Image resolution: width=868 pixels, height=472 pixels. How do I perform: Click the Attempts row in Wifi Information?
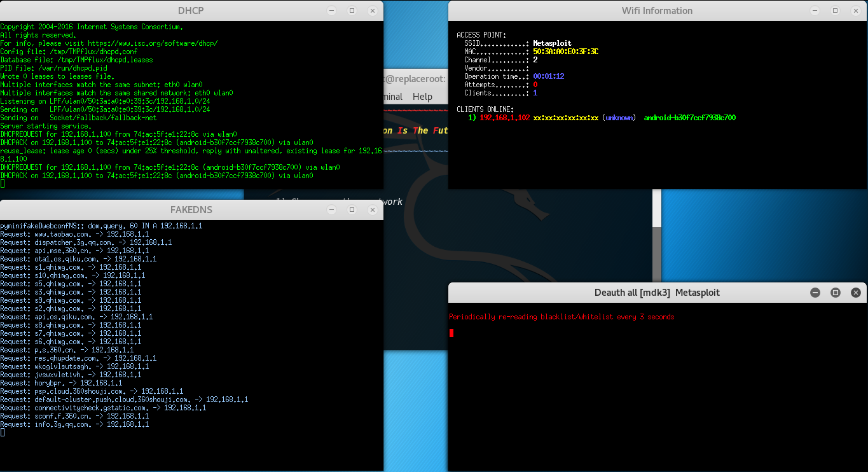pos(501,85)
